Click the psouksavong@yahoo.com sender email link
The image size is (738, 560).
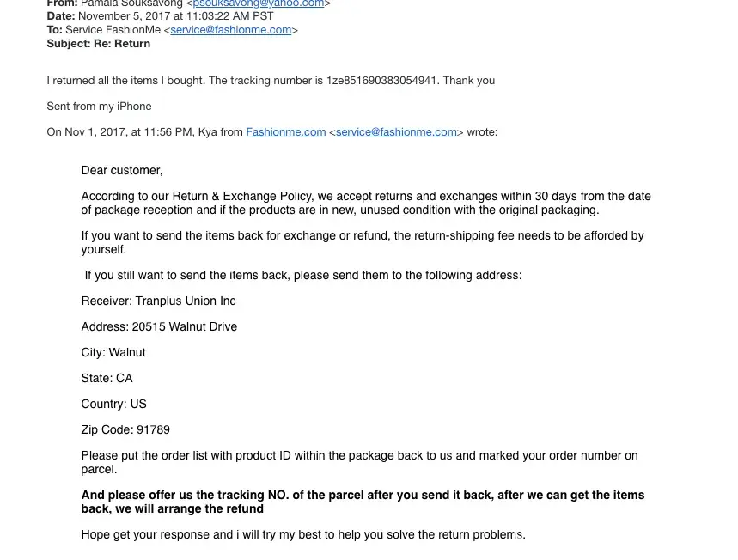pos(259,4)
